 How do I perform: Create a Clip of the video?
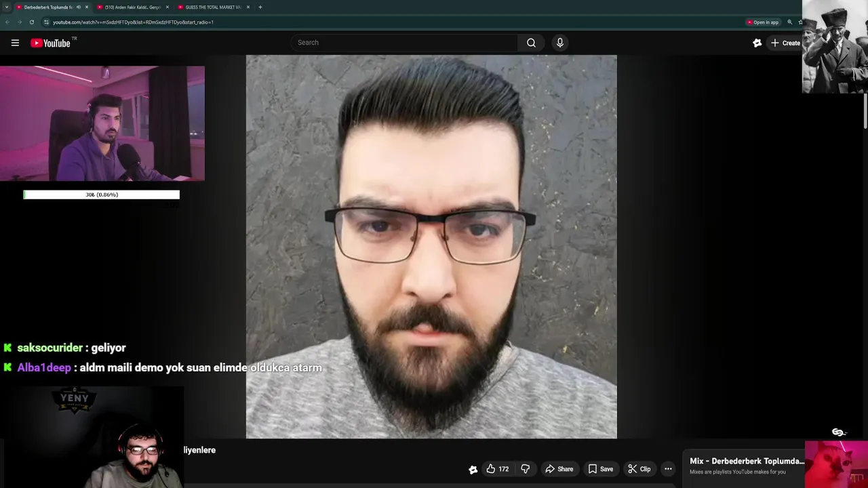click(639, 469)
